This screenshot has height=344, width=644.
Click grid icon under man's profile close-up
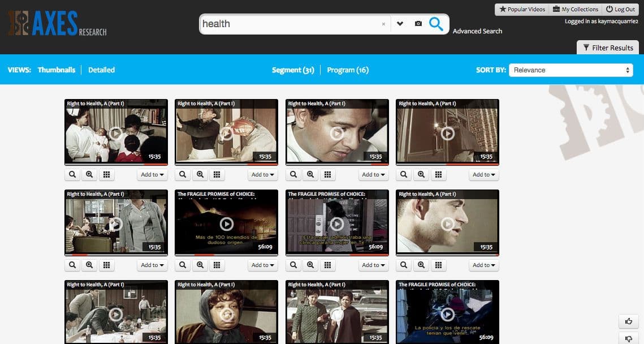[438, 265]
